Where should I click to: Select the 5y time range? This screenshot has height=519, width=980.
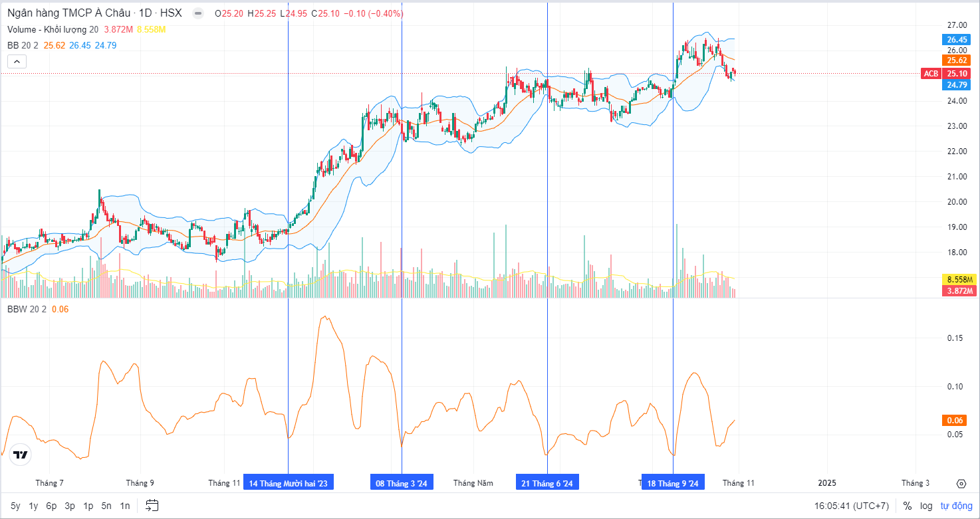point(15,506)
